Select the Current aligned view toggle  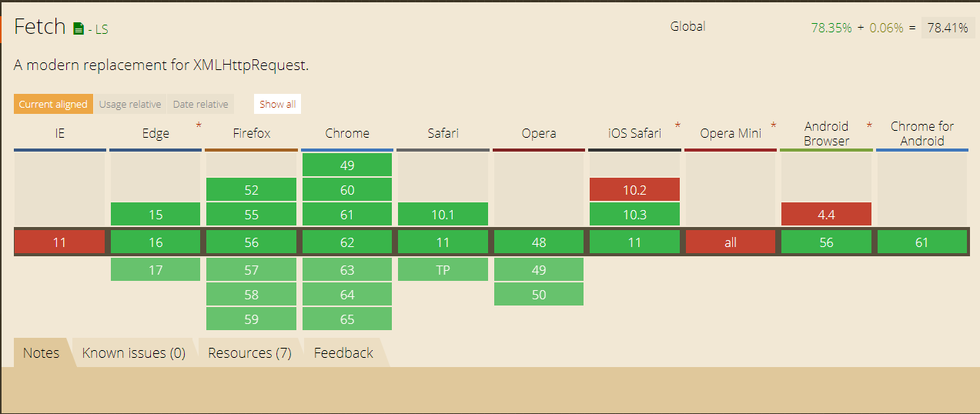coord(53,105)
